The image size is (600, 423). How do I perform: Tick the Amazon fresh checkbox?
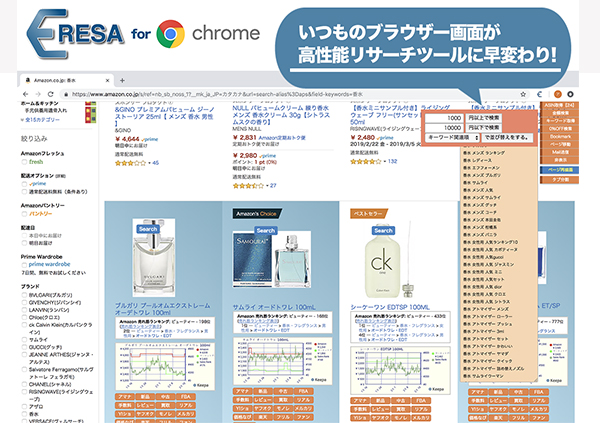[24, 162]
